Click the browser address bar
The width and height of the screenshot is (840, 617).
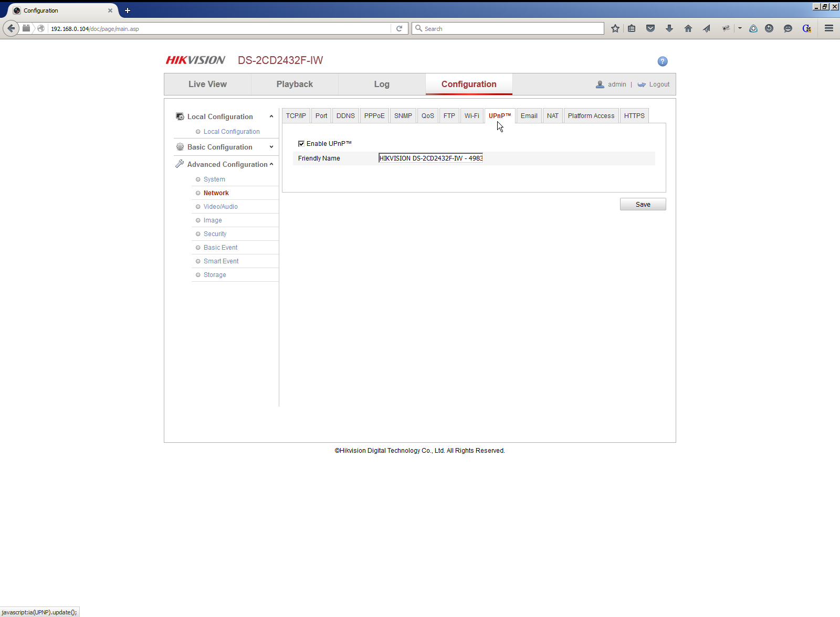coord(220,29)
